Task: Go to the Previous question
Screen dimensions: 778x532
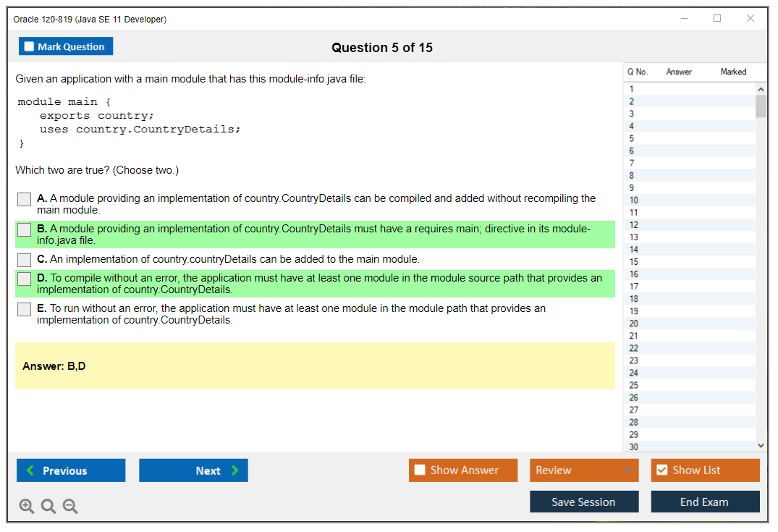Action: click(71, 470)
